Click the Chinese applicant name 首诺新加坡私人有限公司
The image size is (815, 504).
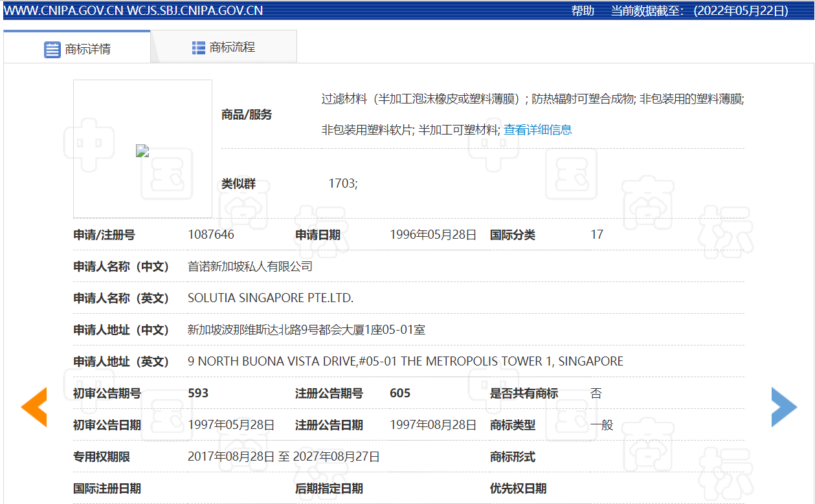click(x=250, y=267)
